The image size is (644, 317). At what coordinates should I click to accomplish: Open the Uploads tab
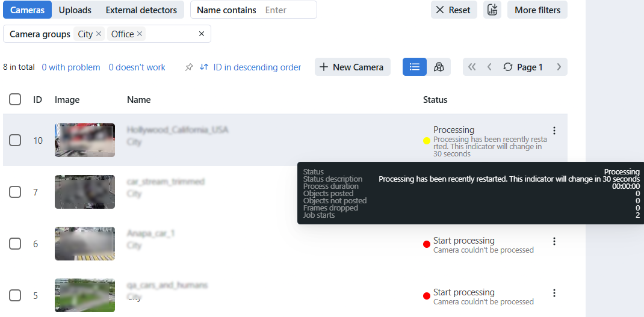75,10
